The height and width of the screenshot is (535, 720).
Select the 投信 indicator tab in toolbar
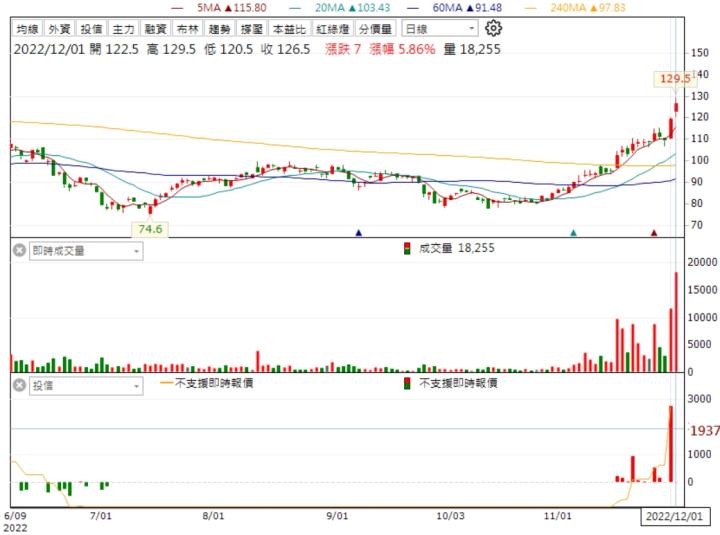[x=91, y=29]
